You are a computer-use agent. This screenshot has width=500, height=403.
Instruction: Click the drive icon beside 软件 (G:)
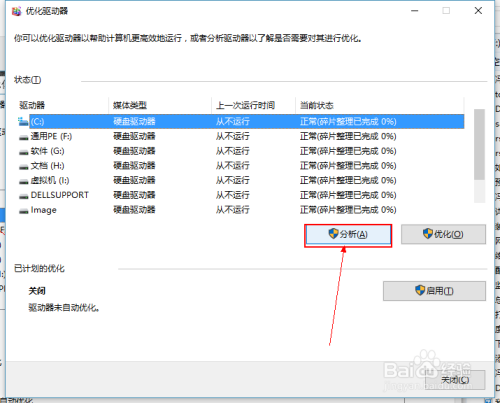tap(23, 152)
